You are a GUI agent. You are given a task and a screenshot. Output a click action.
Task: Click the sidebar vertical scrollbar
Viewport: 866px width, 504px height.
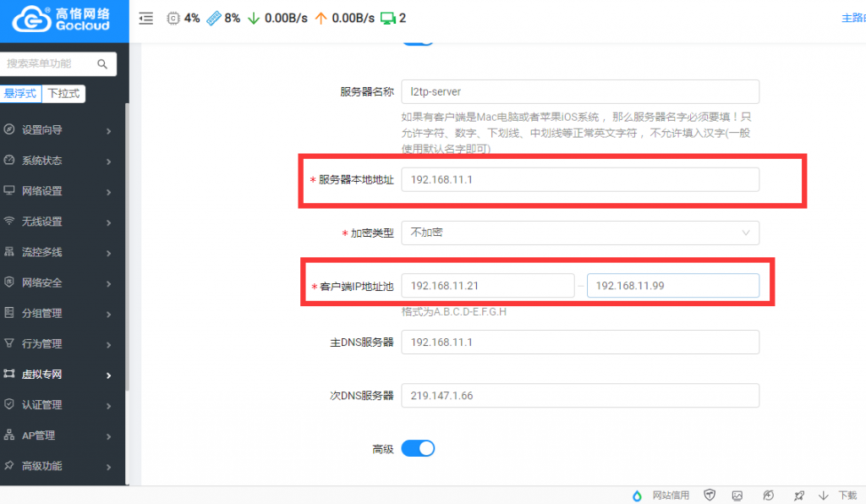coord(127,247)
